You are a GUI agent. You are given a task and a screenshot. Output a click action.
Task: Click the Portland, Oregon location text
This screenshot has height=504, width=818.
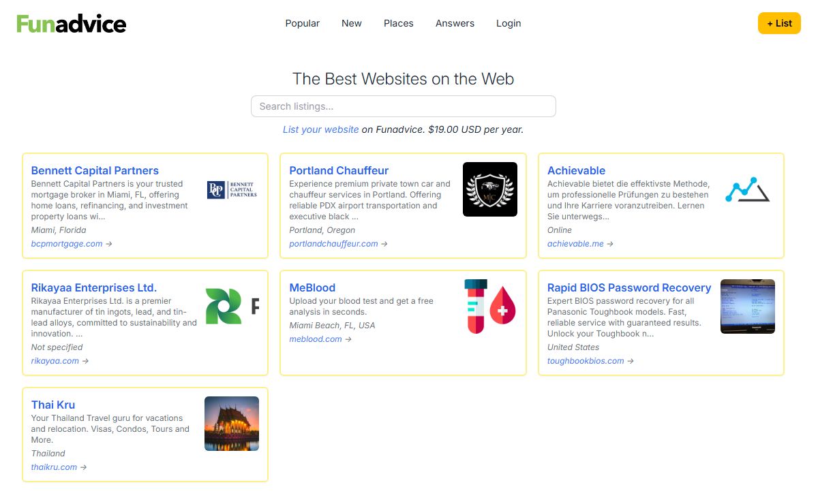tap(322, 230)
